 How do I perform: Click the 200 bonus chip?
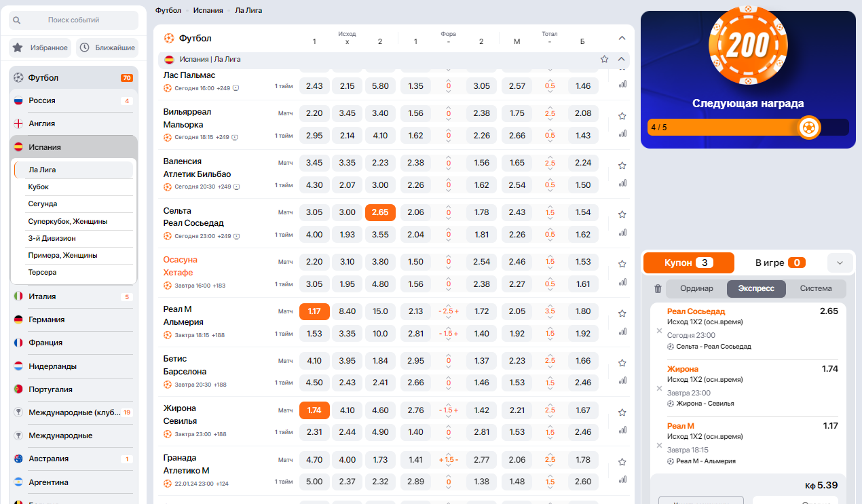click(x=748, y=44)
